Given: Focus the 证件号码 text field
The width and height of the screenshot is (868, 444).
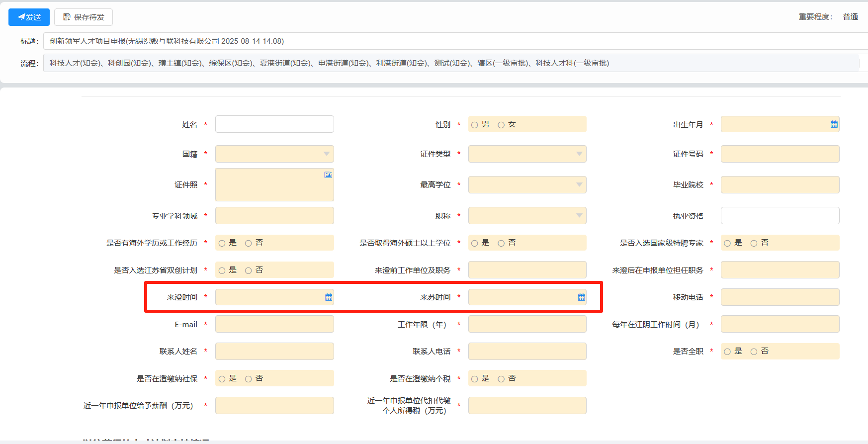Looking at the screenshot, I should (780, 154).
